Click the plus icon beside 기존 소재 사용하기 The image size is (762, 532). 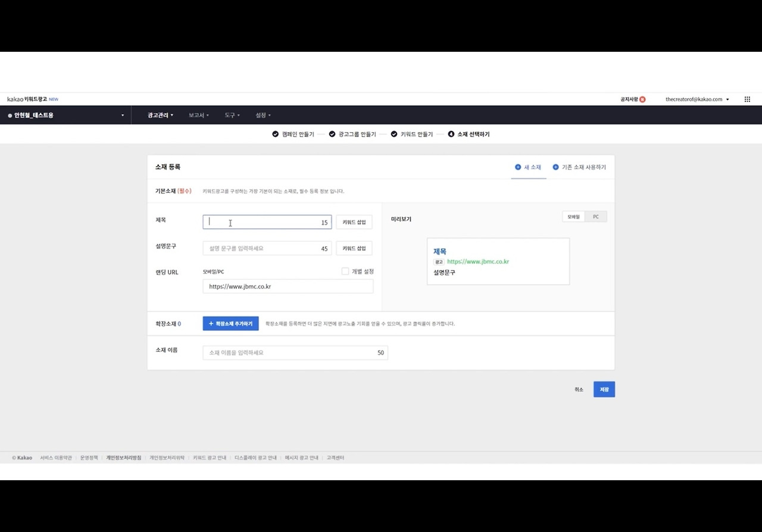pyautogui.click(x=555, y=167)
